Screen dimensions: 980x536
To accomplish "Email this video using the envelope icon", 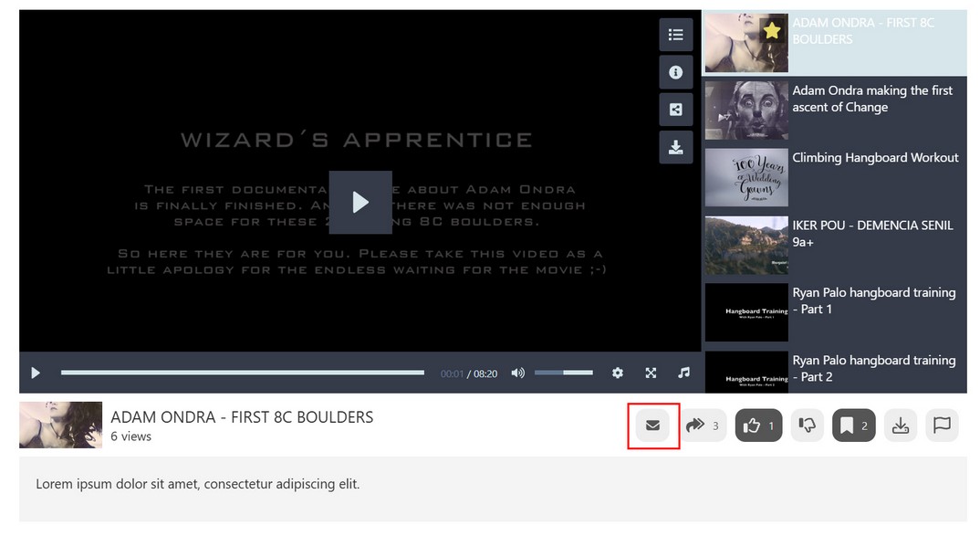I will pos(653,426).
